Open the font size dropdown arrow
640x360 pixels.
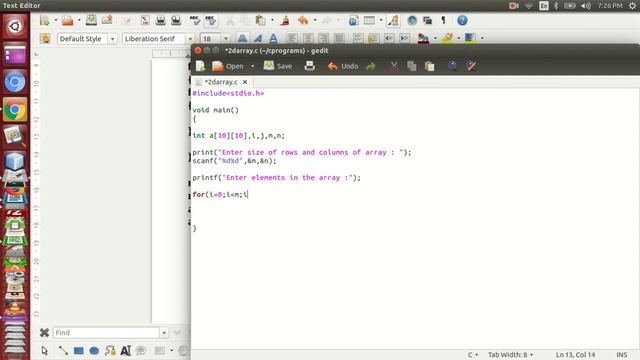(226, 39)
